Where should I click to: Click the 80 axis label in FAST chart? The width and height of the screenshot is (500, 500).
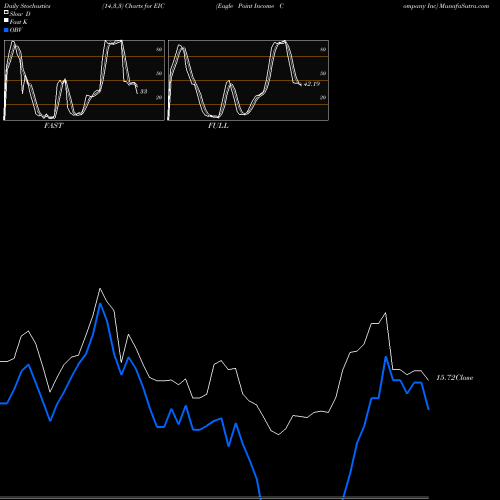pyautogui.click(x=159, y=50)
